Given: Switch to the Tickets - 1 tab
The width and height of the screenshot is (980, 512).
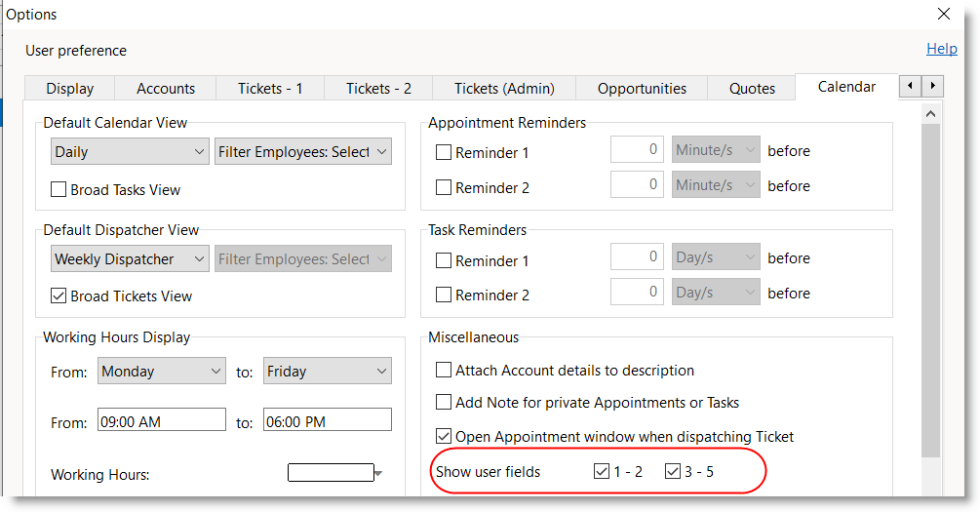Looking at the screenshot, I should (x=270, y=89).
